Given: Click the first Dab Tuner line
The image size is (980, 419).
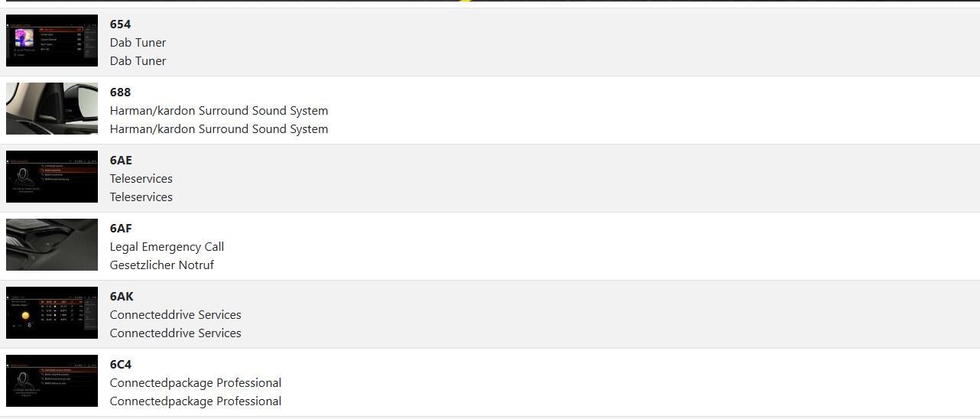Looking at the screenshot, I should coord(138,43).
